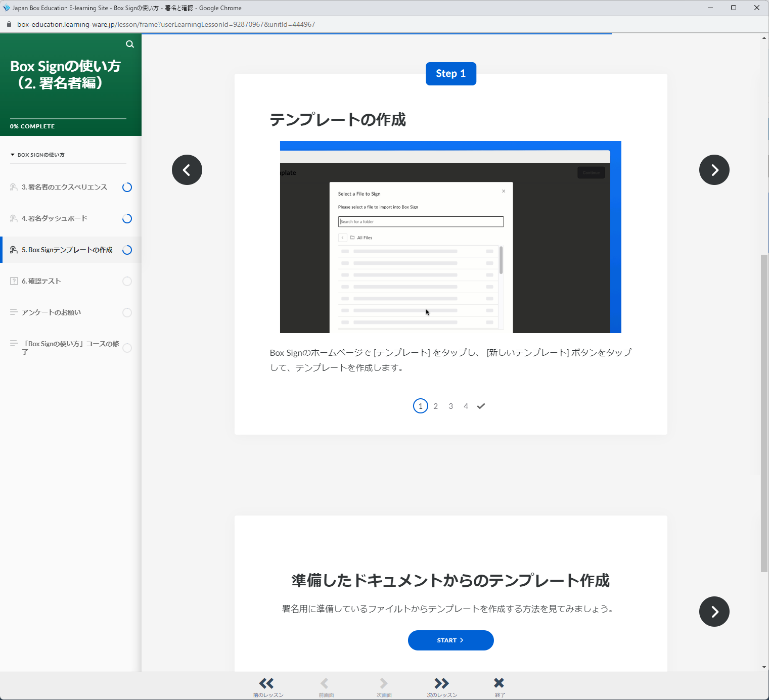Click the site lock icon in address bar
Screen dimensions: 769x700
click(9, 24)
